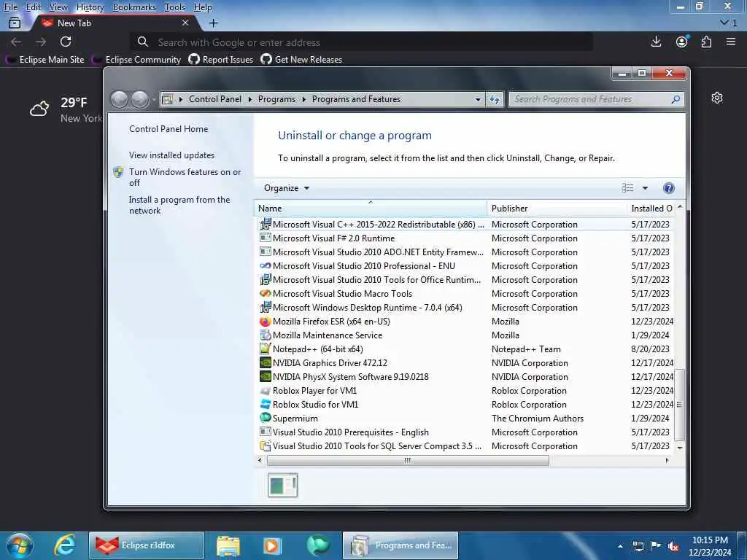Click the help question mark icon
This screenshot has height=560, width=747.
coord(669,188)
